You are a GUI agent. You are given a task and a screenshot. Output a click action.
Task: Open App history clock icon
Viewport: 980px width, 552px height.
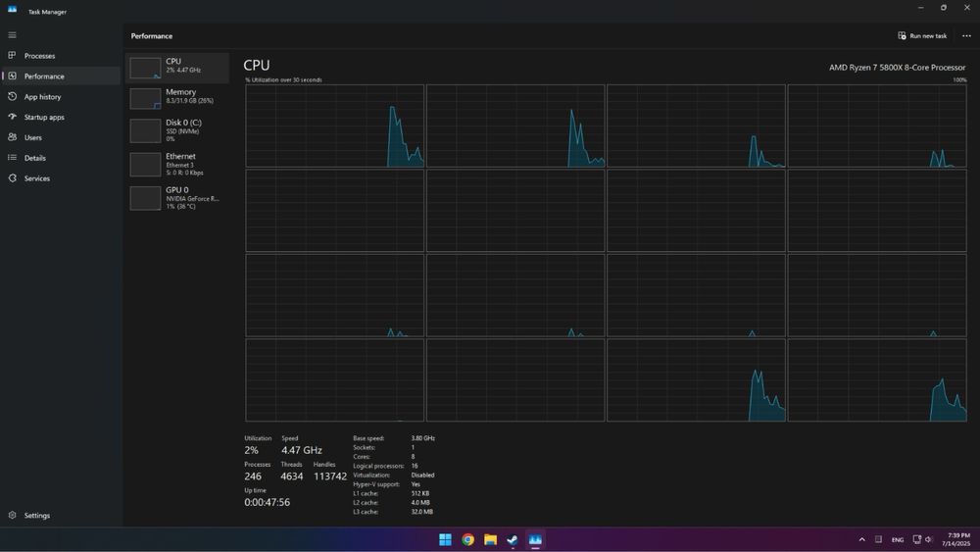(x=12, y=96)
